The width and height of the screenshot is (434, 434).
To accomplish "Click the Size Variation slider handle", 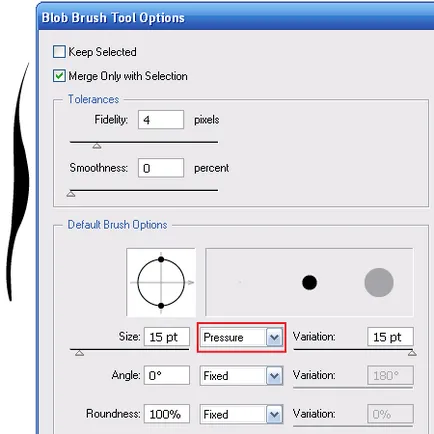I will [x=412, y=353].
